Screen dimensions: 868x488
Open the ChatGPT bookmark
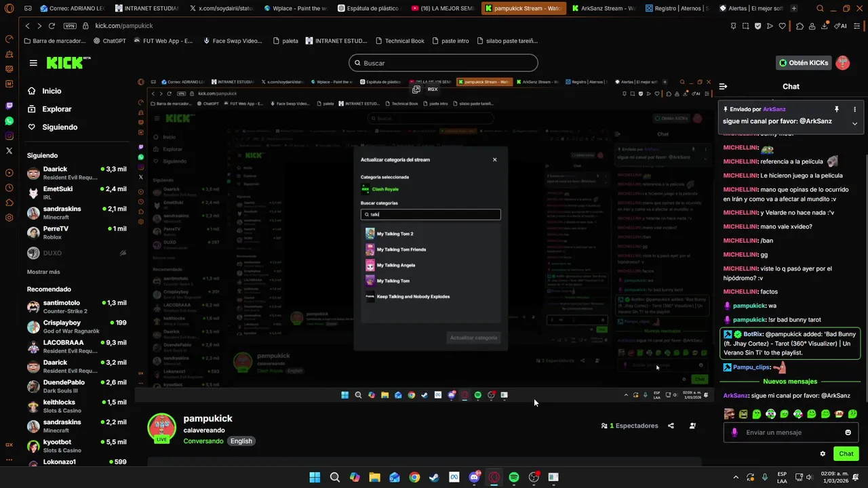pos(110,41)
